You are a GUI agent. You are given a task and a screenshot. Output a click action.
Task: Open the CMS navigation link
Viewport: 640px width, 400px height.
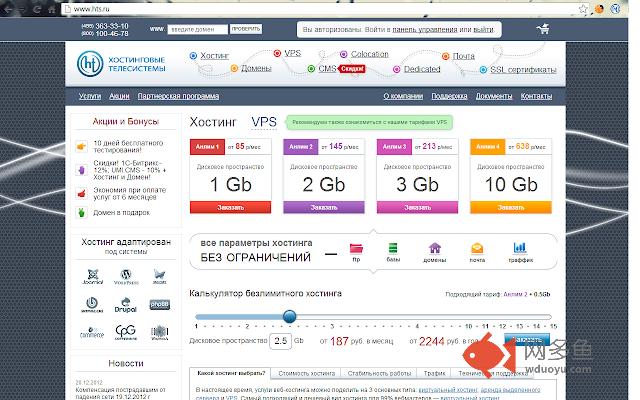click(327, 69)
